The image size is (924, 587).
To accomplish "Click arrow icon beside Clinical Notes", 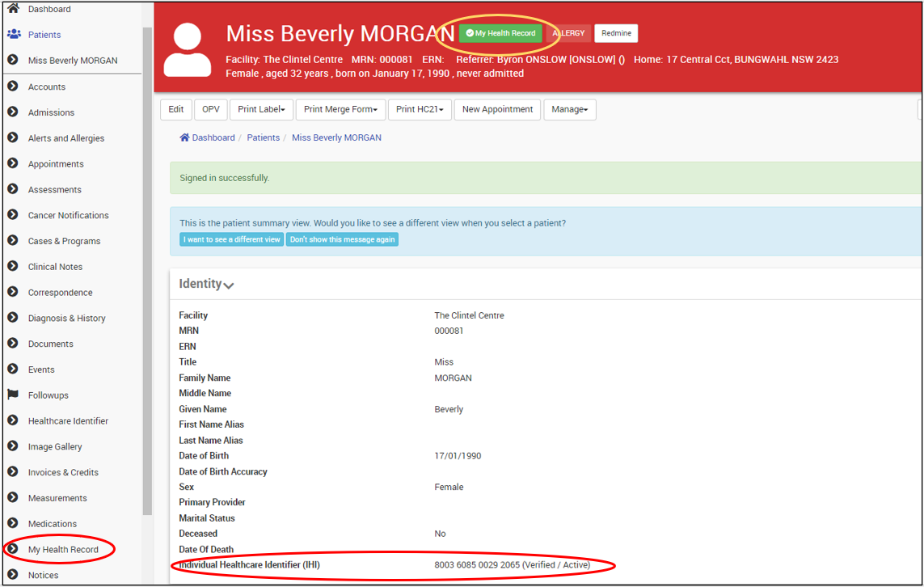I will click(13, 266).
